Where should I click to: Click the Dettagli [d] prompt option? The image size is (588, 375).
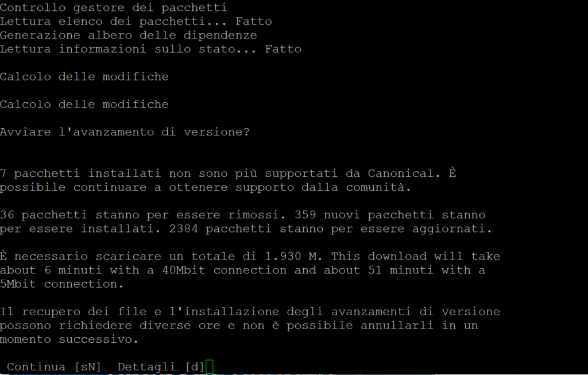point(161,367)
